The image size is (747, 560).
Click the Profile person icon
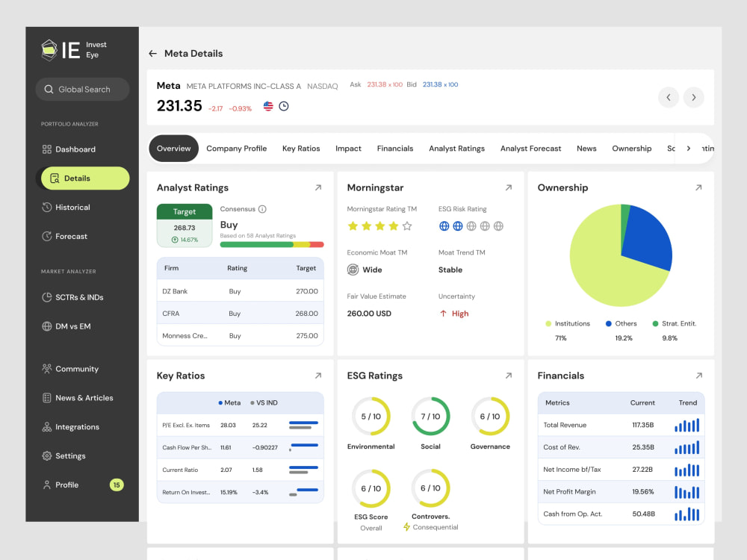pyautogui.click(x=46, y=485)
